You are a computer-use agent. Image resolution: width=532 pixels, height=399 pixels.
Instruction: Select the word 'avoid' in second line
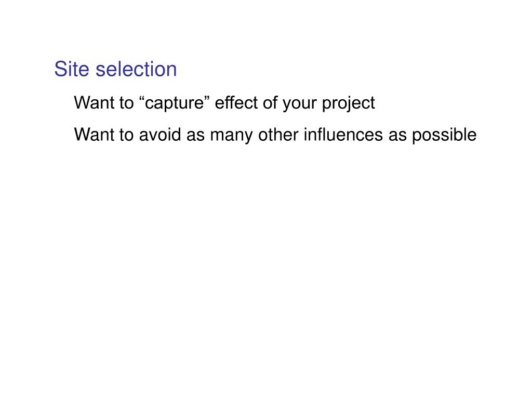[x=160, y=135]
